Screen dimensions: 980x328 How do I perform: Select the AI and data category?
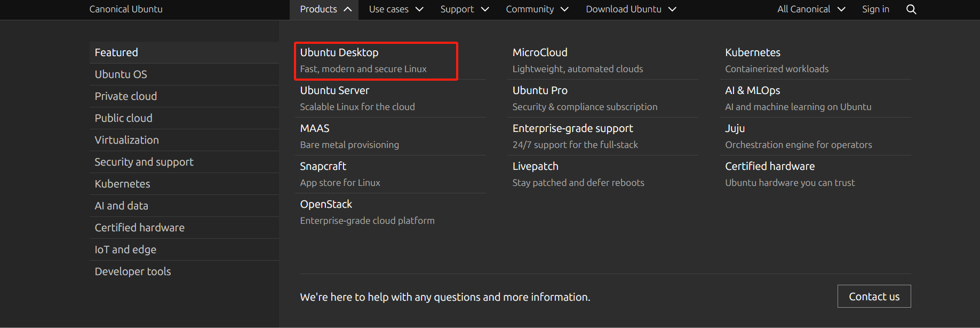point(184,206)
